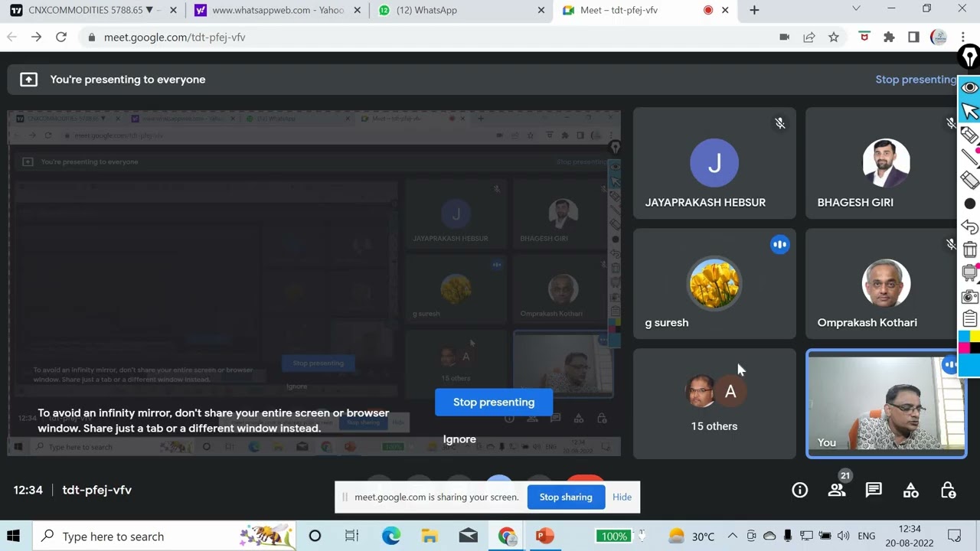Undo last annotation with curved arrow
This screenshot has height=551, width=980.
tap(969, 227)
